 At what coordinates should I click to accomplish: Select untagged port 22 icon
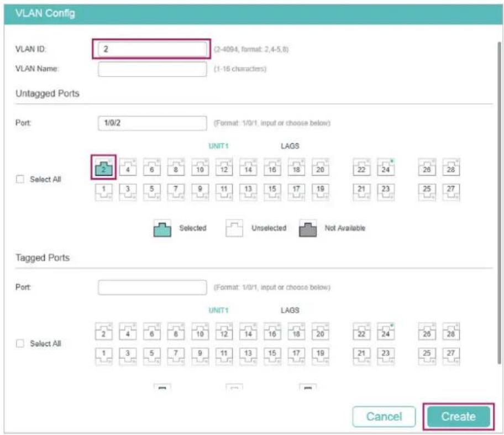click(x=361, y=167)
